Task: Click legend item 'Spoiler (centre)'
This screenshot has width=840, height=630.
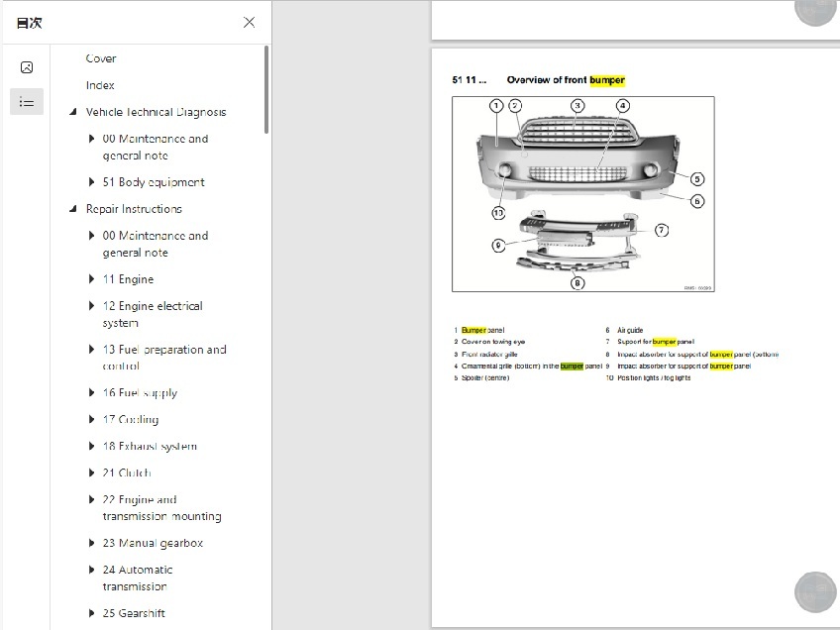Action: click(485, 377)
